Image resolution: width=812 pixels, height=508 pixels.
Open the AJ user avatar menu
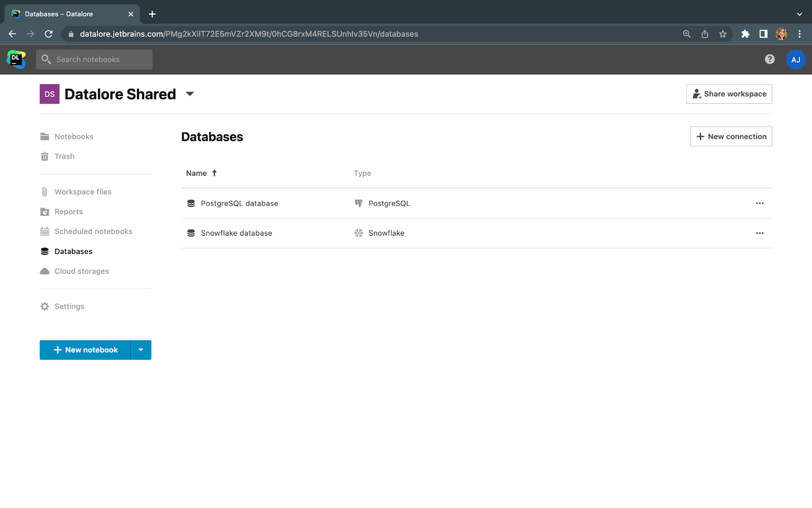(795, 59)
